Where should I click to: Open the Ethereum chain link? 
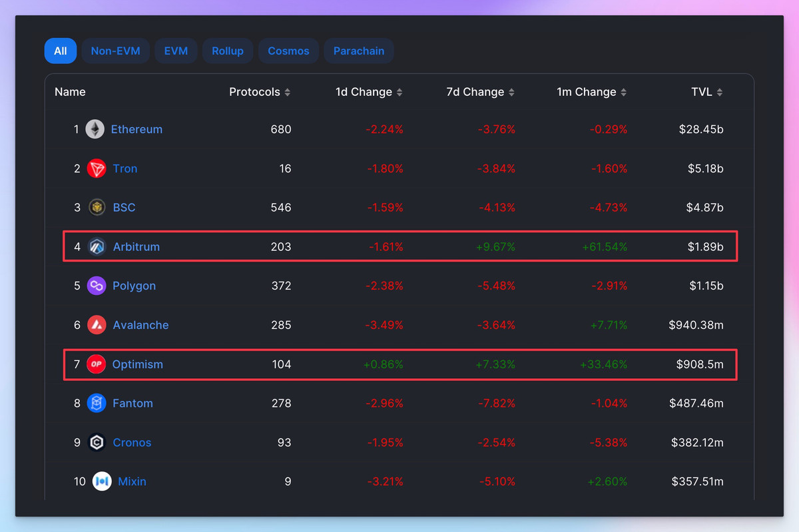tap(136, 129)
